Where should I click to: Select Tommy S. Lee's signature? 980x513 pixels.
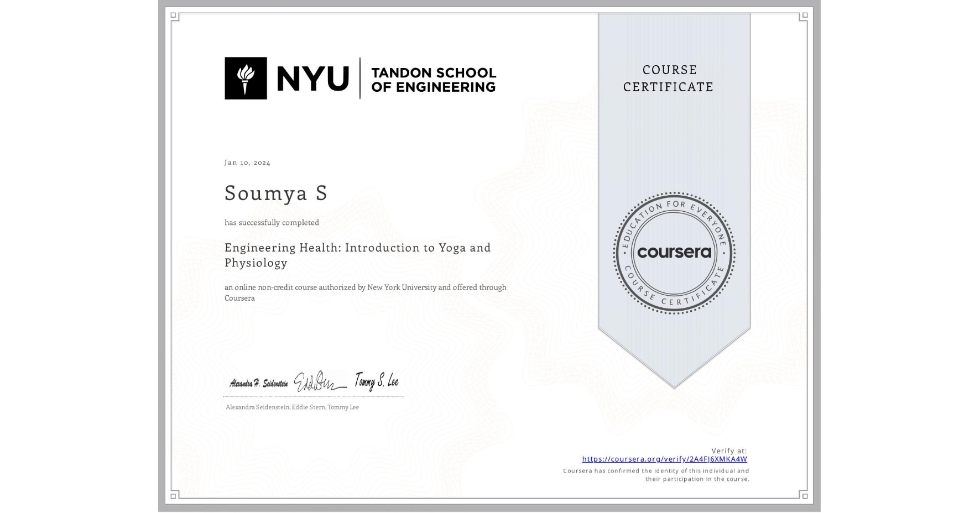pyautogui.click(x=378, y=379)
